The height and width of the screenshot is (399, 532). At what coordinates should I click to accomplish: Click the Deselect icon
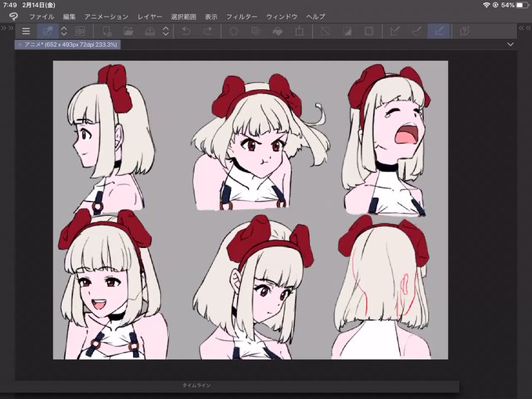[325, 31]
